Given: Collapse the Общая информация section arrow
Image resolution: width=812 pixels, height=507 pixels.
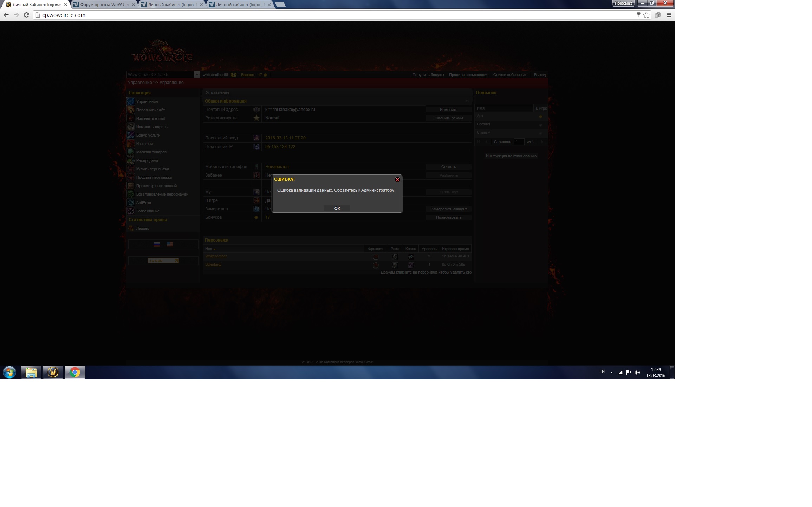Looking at the screenshot, I should (x=467, y=101).
